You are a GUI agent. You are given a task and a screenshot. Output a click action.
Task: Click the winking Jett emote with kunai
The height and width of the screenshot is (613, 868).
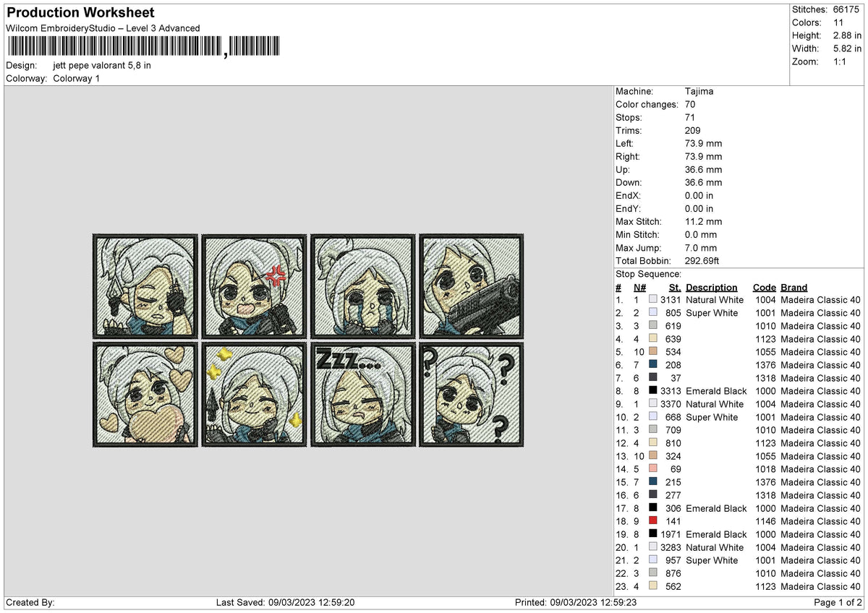tap(145, 286)
